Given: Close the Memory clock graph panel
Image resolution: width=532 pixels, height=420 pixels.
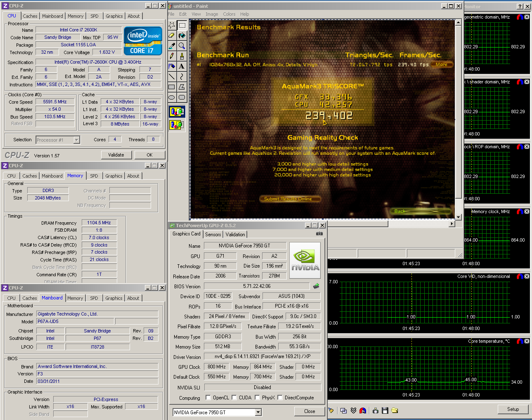Looking at the screenshot, I should point(527,211).
